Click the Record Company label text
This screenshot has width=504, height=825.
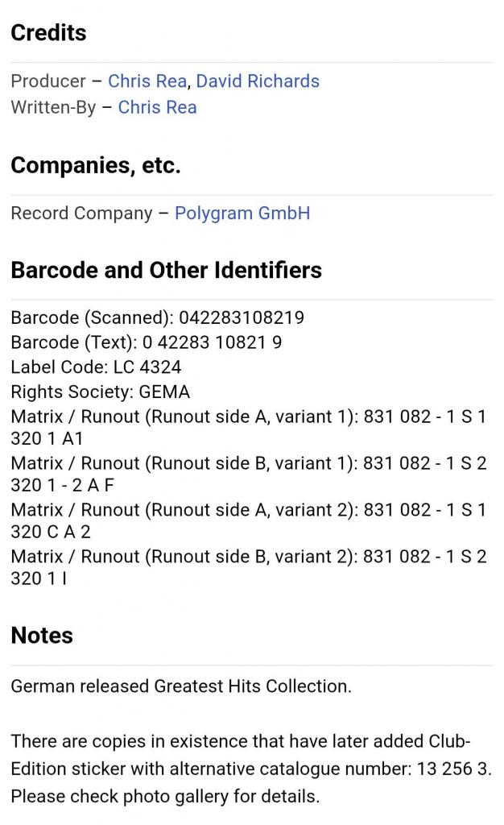tap(81, 214)
